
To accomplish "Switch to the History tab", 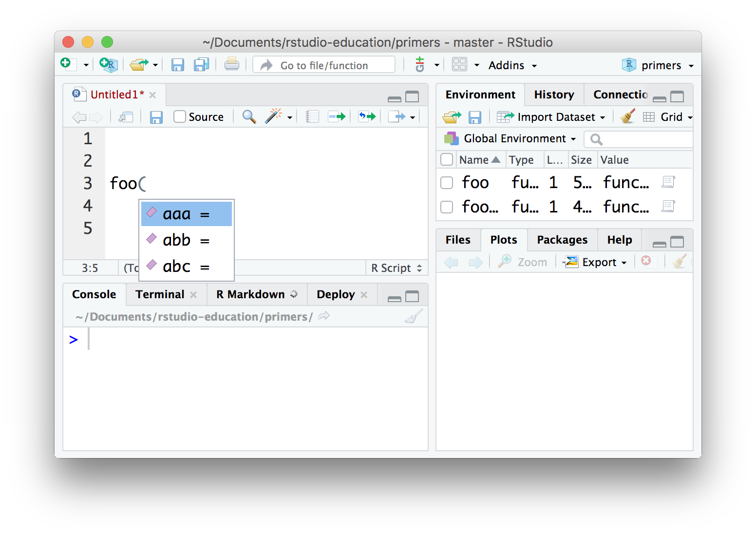I will 554,95.
